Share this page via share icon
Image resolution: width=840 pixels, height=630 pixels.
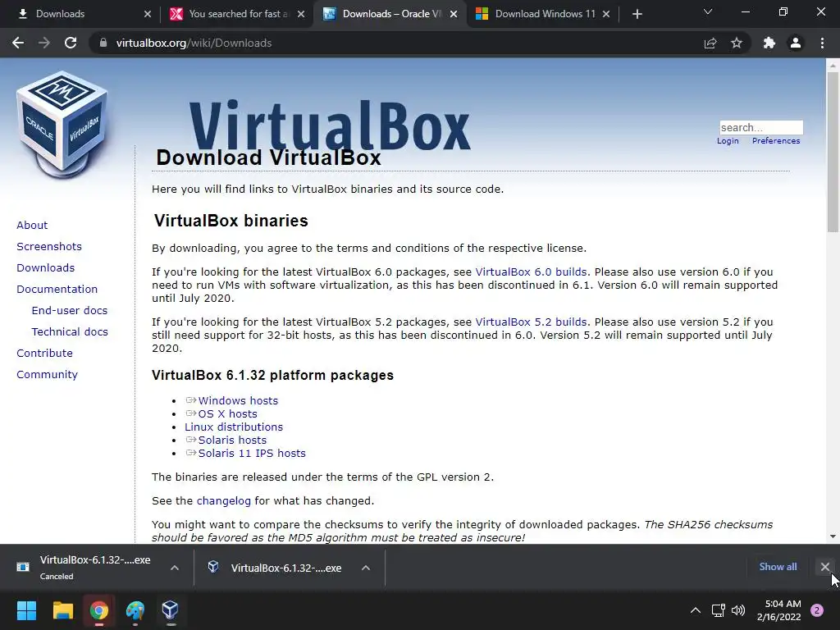point(710,43)
